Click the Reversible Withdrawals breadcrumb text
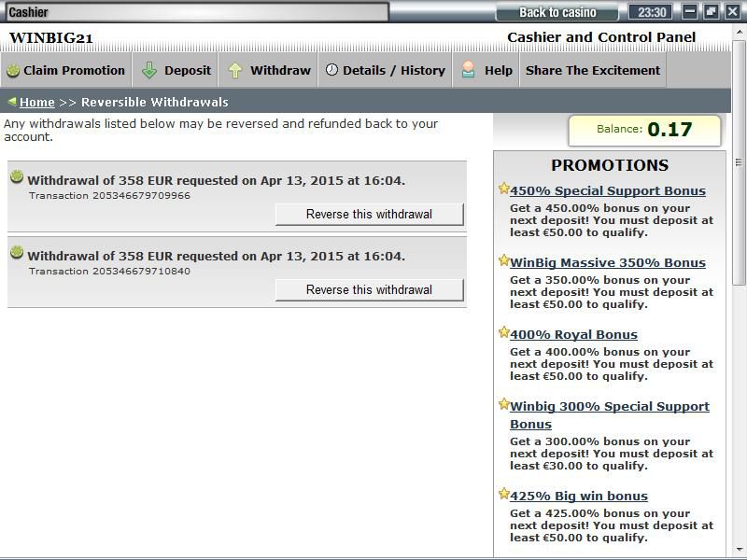Viewport: 747px width, 560px height. coord(155,102)
